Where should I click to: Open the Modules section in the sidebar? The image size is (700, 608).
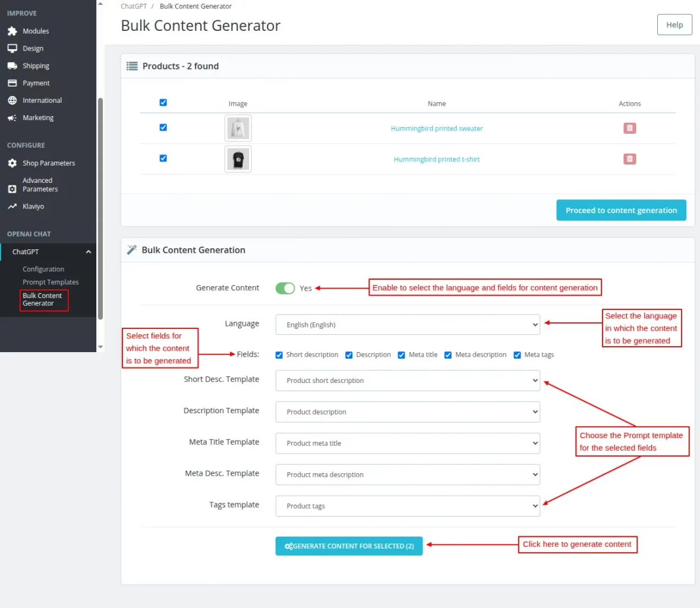(x=13, y=31)
